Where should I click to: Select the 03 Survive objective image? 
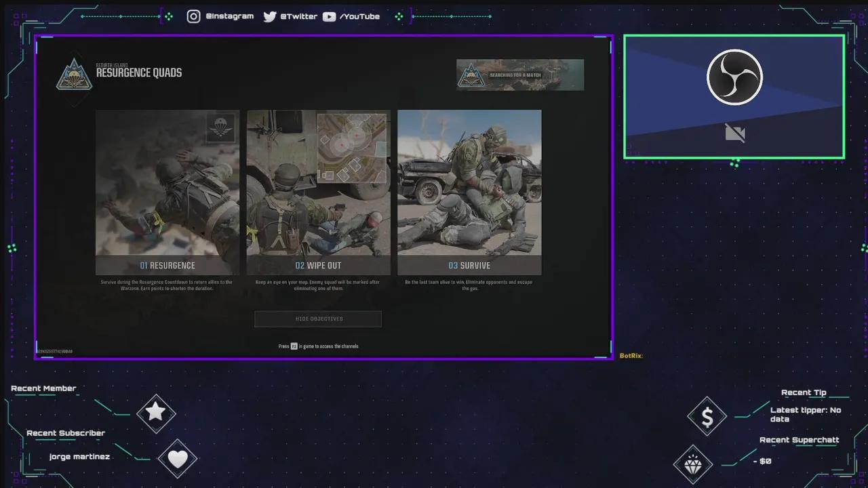(x=469, y=183)
